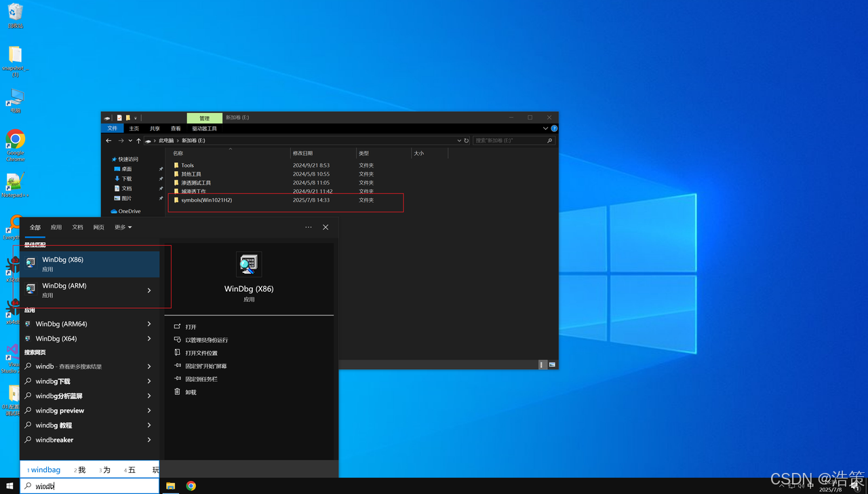
Task: Open the 主页 ribbon tab in Explorer
Action: click(134, 128)
